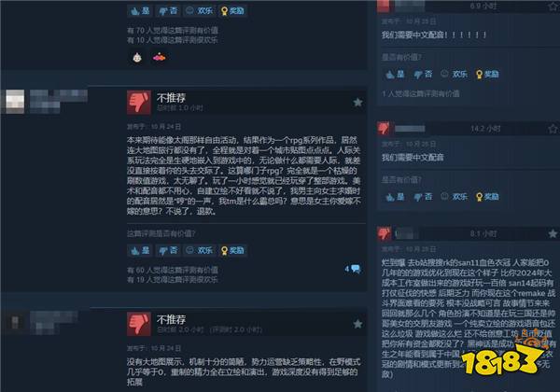Click 否 (No) thumbs-down on the top review
Viewport: 560px width, 392px height.
(168, 10)
